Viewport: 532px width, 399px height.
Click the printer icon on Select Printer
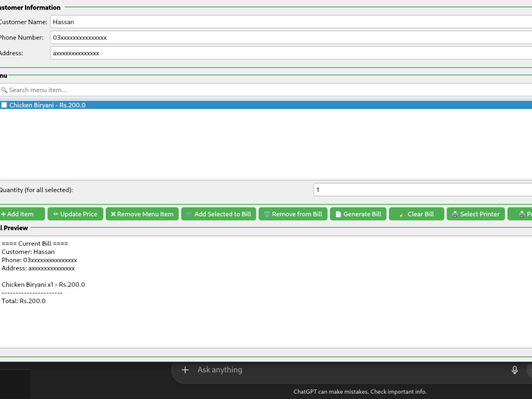(455, 214)
